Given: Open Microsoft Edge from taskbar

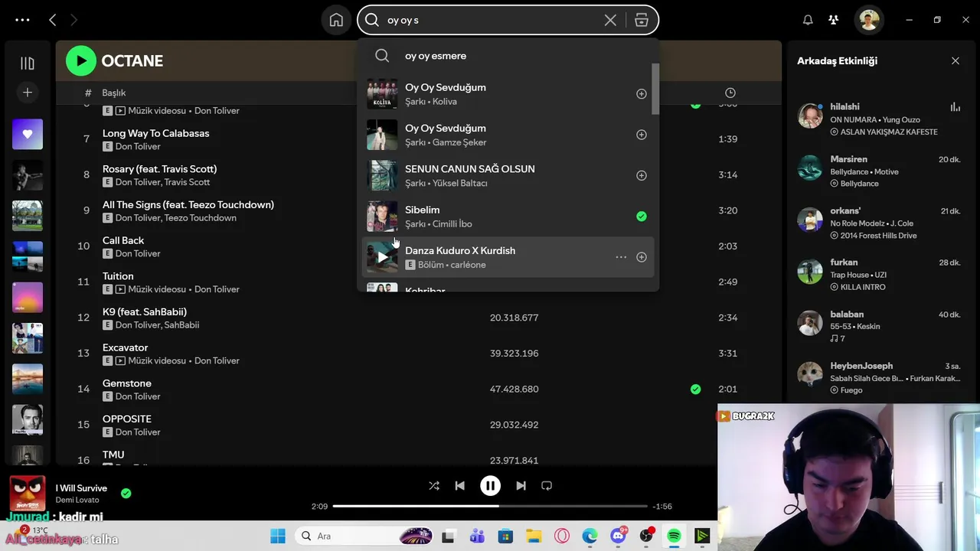Looking at the screenshot, I should [590, 536].
